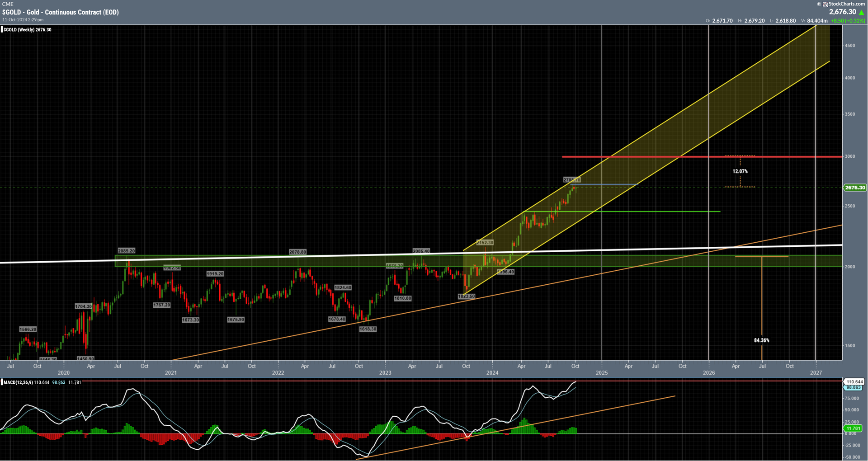The image size is (868, 461).
Task: Select the 2027 year label on time axis
Action: click(816, 373)
